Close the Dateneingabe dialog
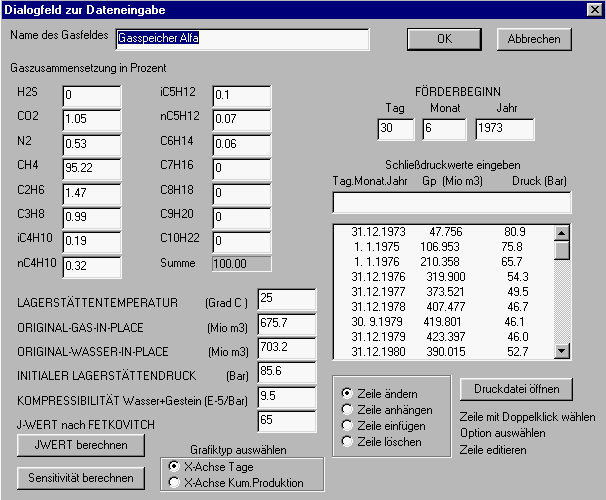This screenshot has height=500, width=606. click(594, 10)
